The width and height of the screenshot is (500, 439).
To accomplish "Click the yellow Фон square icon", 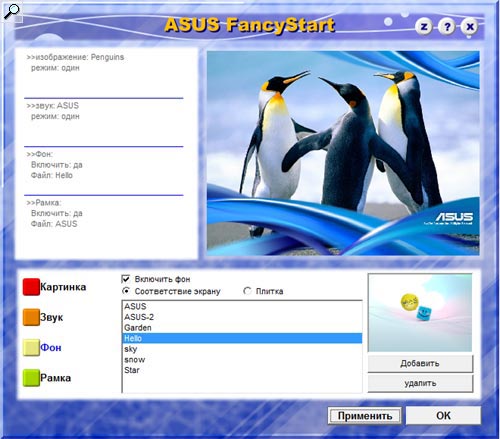I will pos(31,347).
